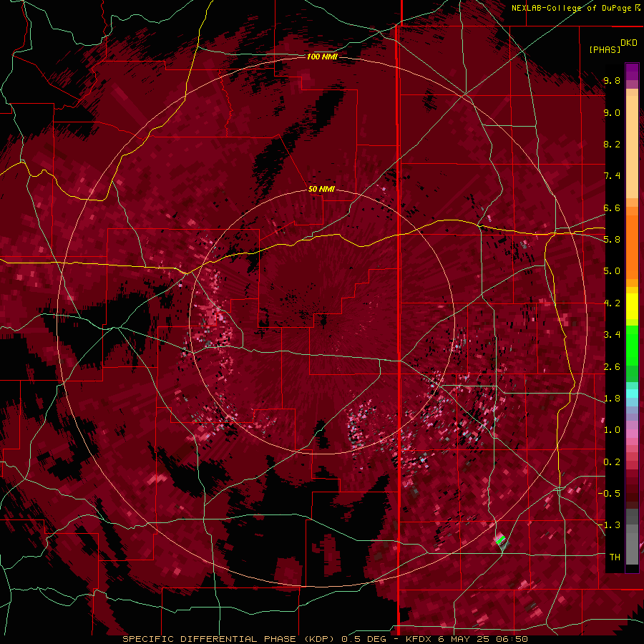Screen dimensions: 644x644
Task: Click the DKD product label
Action: (629, 43)
